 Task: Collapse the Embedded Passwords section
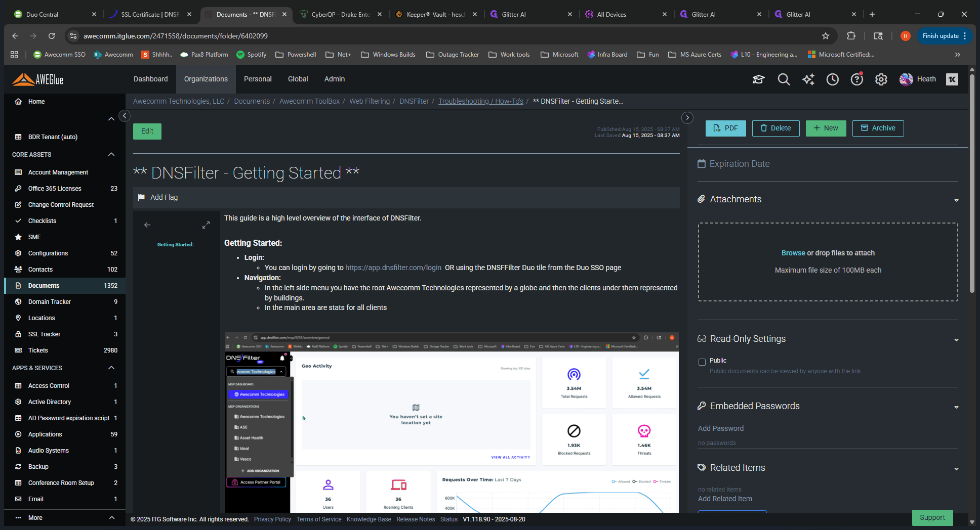[x=956, y=407]
